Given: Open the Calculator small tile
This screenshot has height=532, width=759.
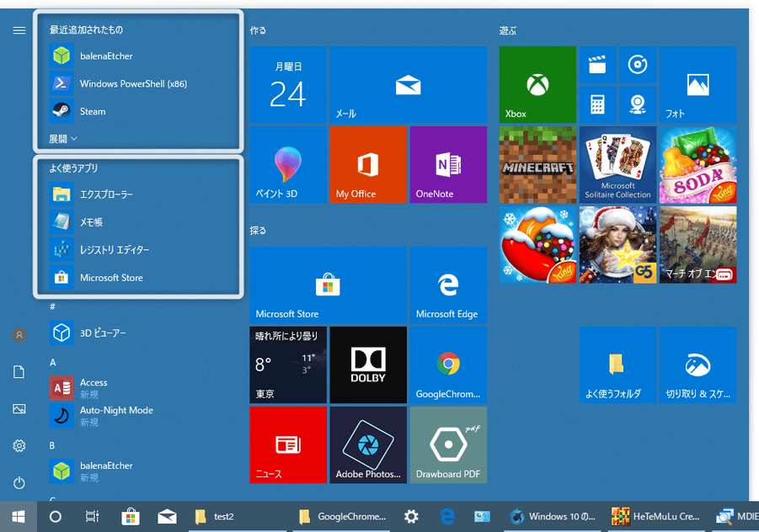Looking at the screenshot, I should click(x=598, y=104).
